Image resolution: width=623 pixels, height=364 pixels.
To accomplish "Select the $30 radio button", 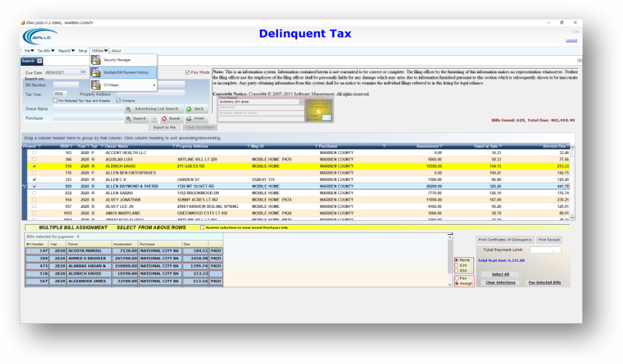I will (457, 265).
